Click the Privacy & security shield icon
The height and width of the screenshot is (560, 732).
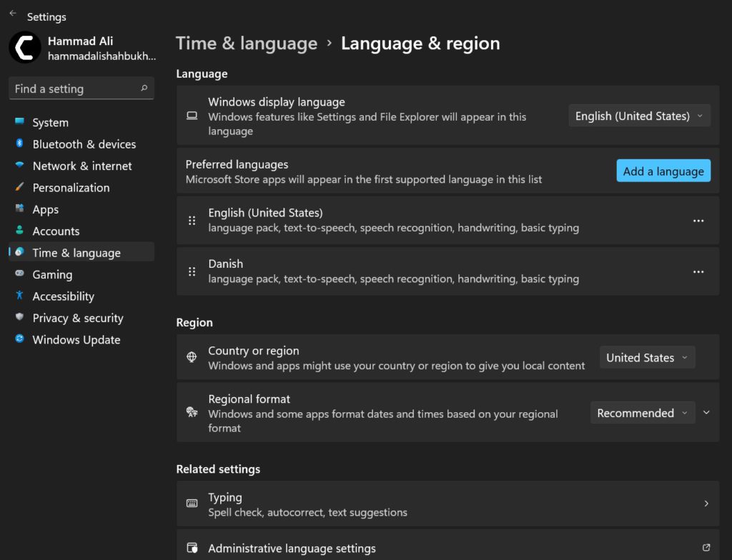point(19,318)
